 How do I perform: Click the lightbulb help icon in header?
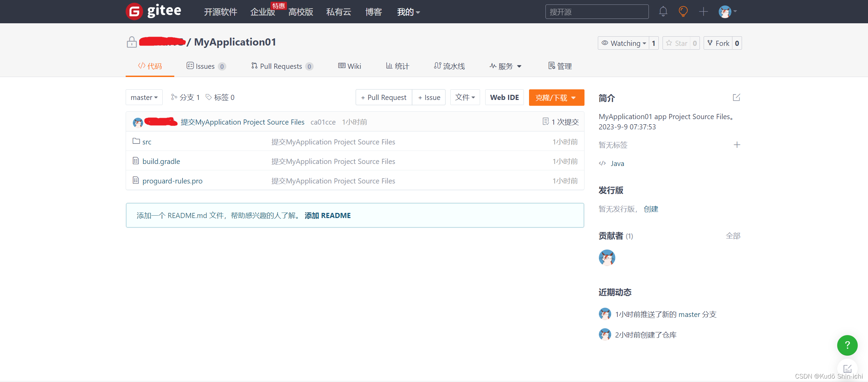pyautogui.click(x=683, y=11)
